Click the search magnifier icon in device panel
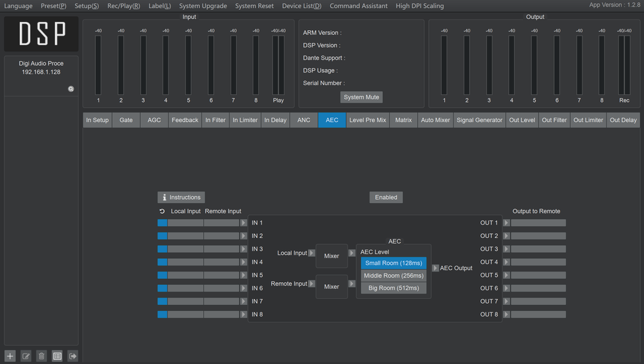The image size is (644, 364). pyautogui.click(x=71, y=89)
